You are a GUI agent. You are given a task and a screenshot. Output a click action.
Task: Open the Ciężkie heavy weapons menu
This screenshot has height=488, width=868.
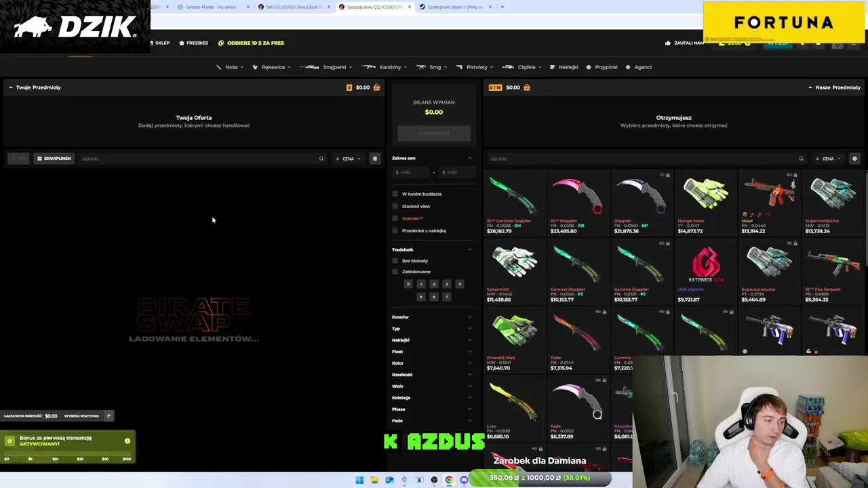pyautogui.click(x=521, y=67)
